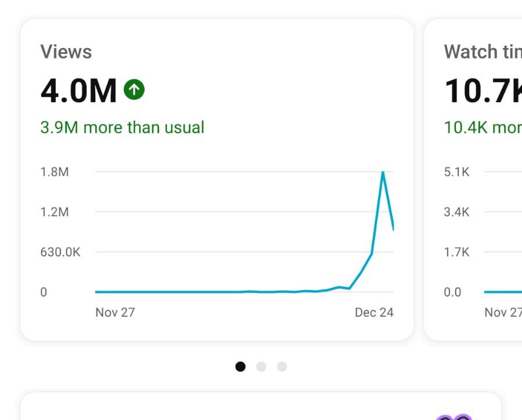
Task: Click the peak of the views graph line
Action: point(383,172)
